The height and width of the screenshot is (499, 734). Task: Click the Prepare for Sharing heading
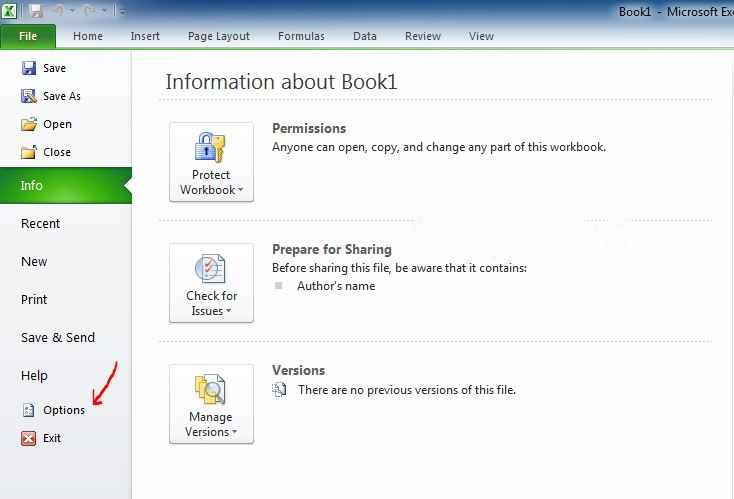pos(332,249)
